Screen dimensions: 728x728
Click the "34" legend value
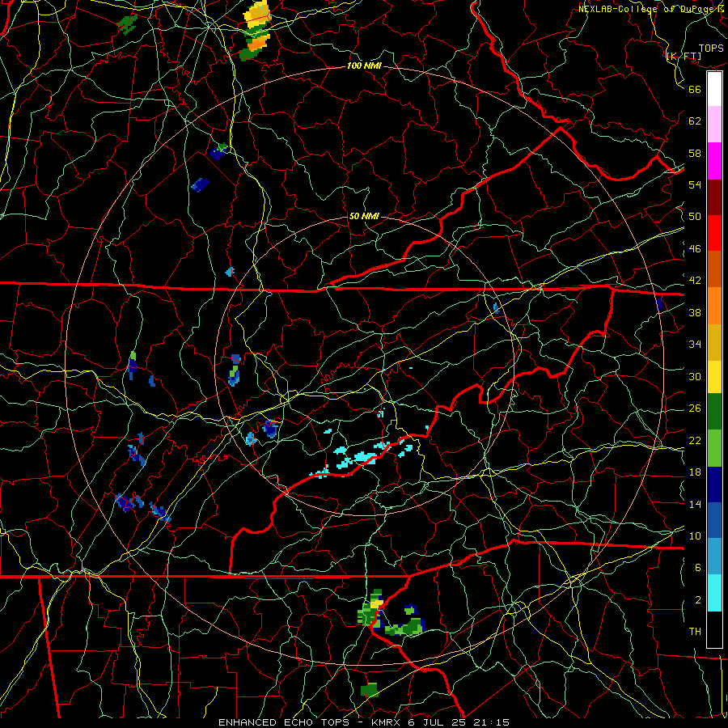pyautogui.click(x=695, y=344)
